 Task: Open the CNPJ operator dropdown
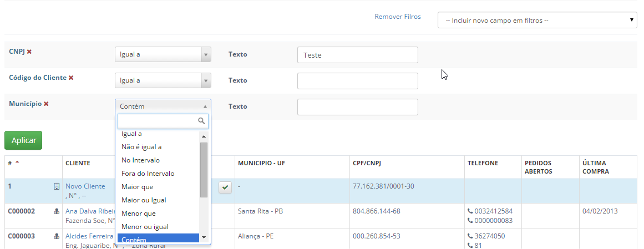(x=163, y=54)
